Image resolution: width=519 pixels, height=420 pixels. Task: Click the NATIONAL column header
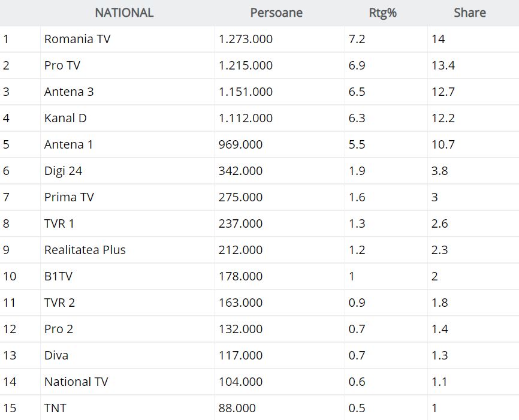tap(124, 13)
